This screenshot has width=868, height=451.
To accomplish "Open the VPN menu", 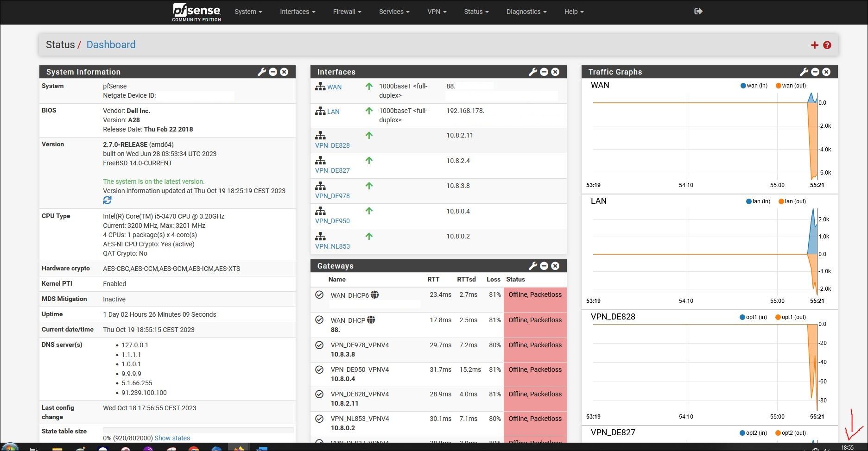I will (437, 12).
